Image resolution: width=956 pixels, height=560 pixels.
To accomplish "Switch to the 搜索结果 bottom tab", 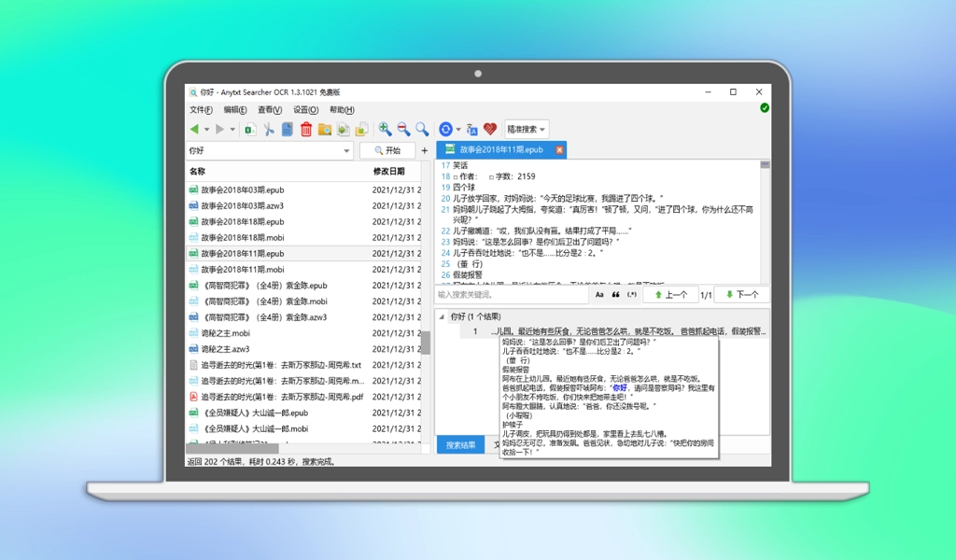I will [x=460, y=445].
